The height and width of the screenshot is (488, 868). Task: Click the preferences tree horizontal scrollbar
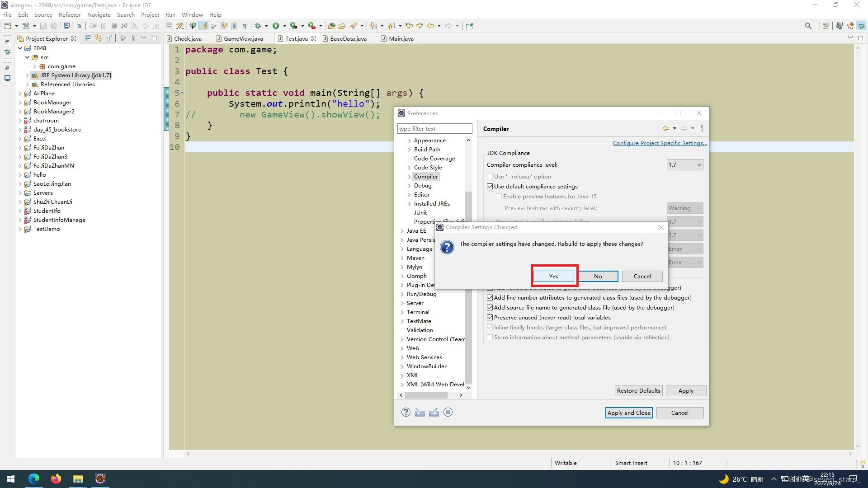click(x=426, y=395)
